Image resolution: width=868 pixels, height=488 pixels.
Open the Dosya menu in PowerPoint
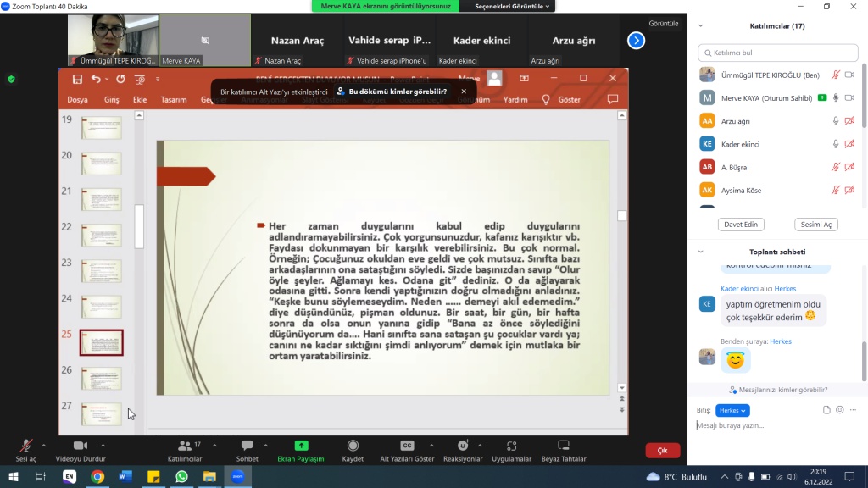click(x=77, y=99)
